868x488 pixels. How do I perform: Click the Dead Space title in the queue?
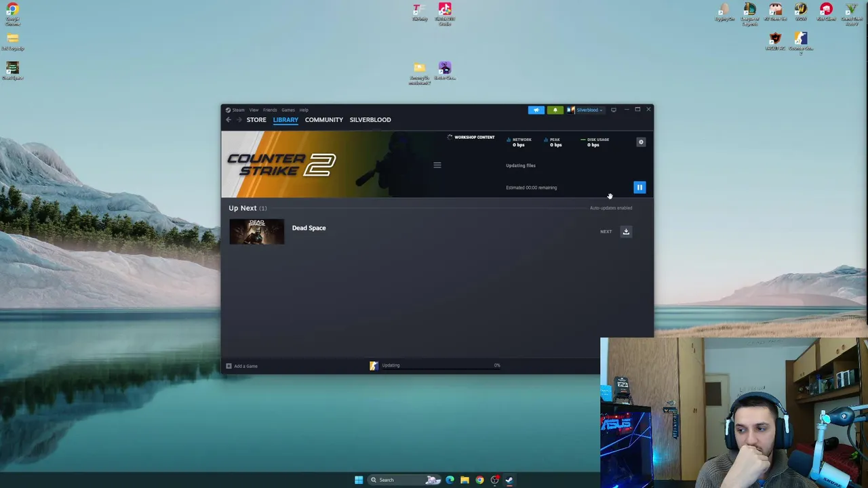(x=309, y=228)
